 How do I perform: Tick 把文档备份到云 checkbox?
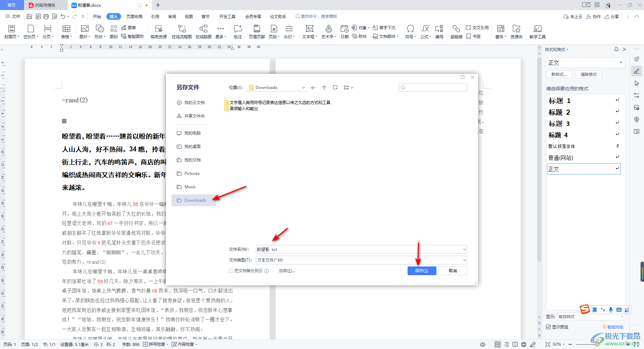click(231, 271)
